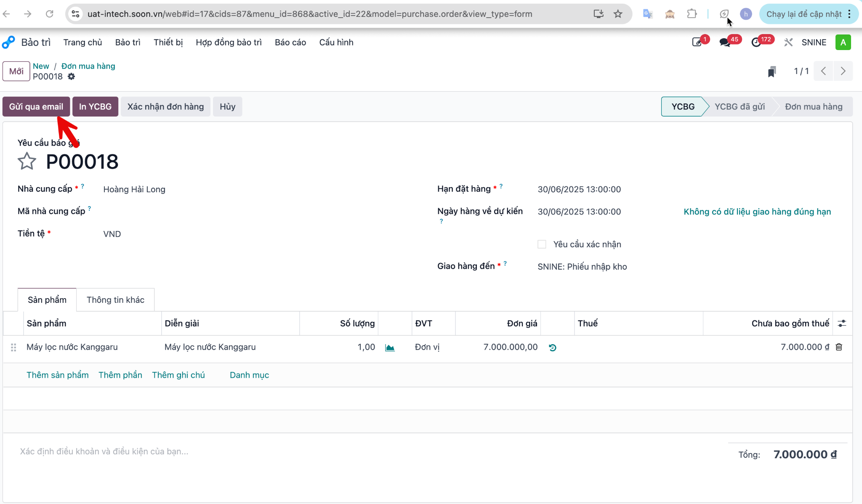This screenshot has height=504, width=862.
Task: Click the Thêm sản phẩm link
Action: click(58, 375)
